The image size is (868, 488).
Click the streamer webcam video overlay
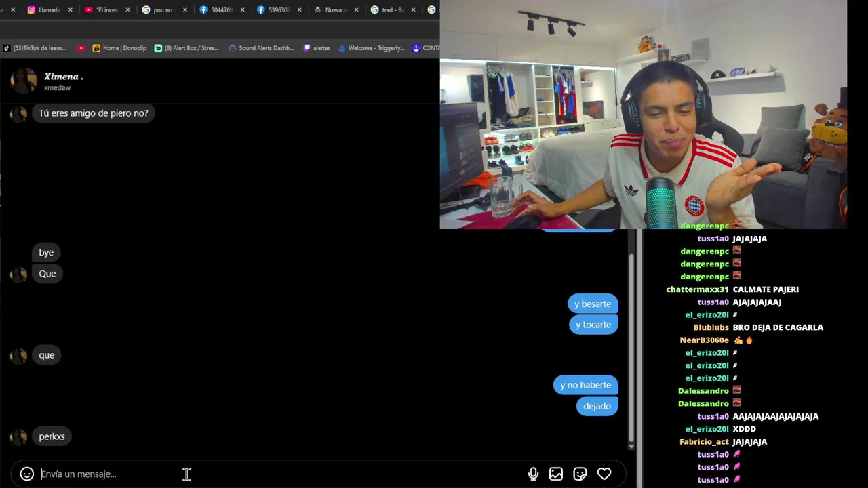644,115
